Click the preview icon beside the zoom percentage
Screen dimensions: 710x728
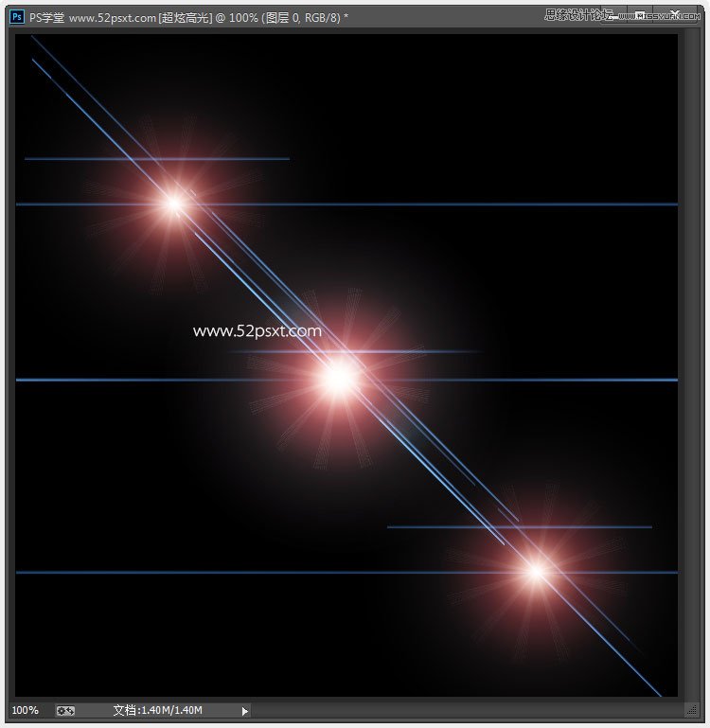click(x=66, y=710)
